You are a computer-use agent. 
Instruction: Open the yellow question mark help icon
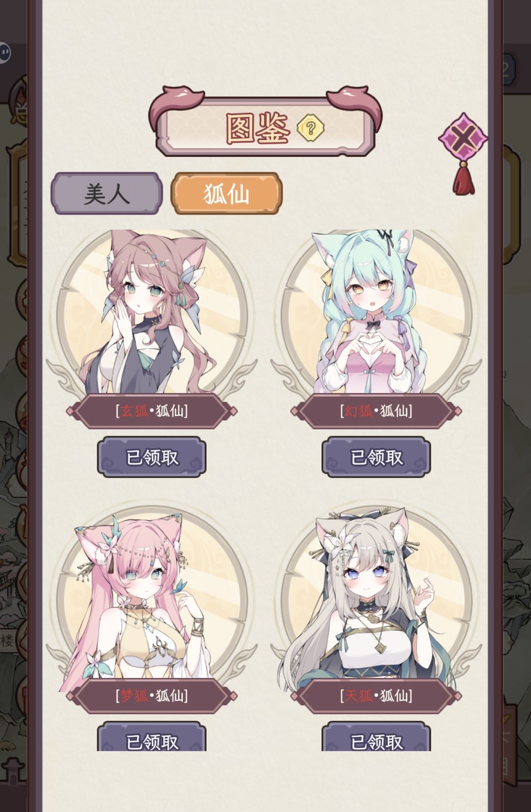pyautogui.click(x=310, y=128)
